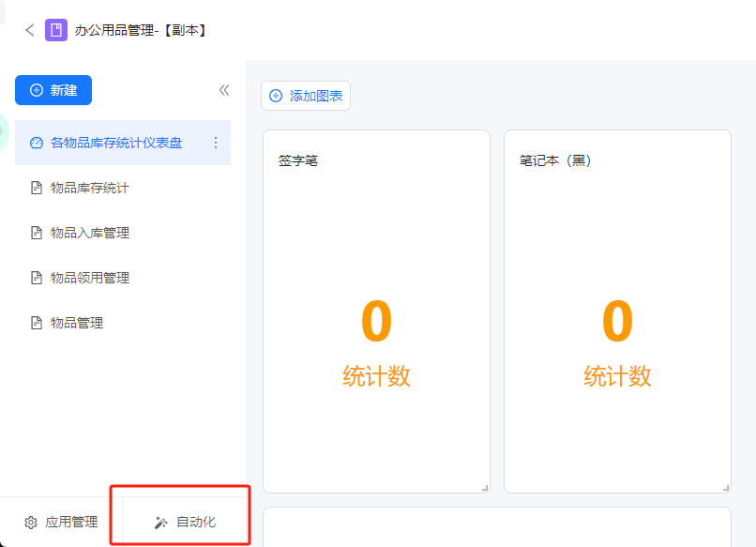Click the 笔记本（黑）chart card

(x=617, y=311)
